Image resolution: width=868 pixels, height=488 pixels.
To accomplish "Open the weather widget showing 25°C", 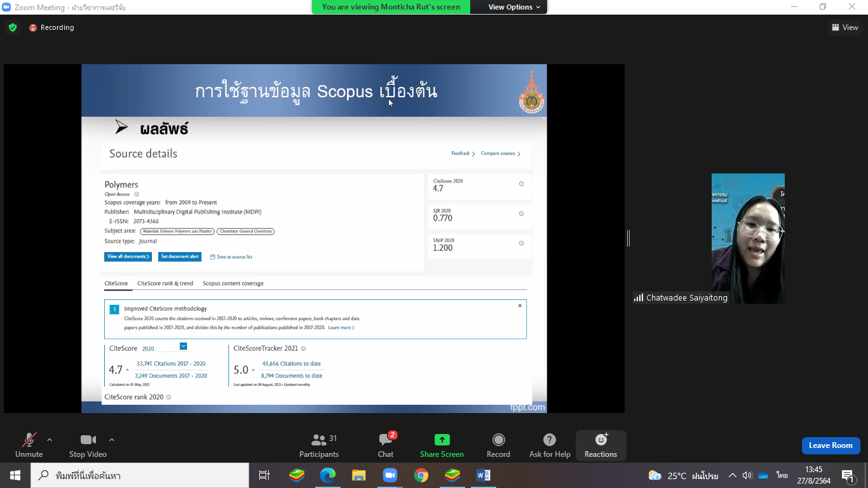I will [x=683, y=475].
